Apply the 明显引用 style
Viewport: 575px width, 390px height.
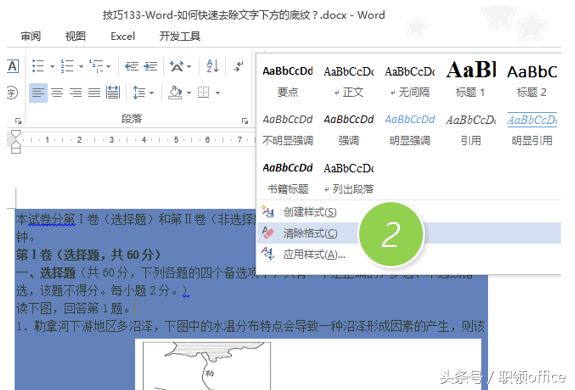coord(532,129)
